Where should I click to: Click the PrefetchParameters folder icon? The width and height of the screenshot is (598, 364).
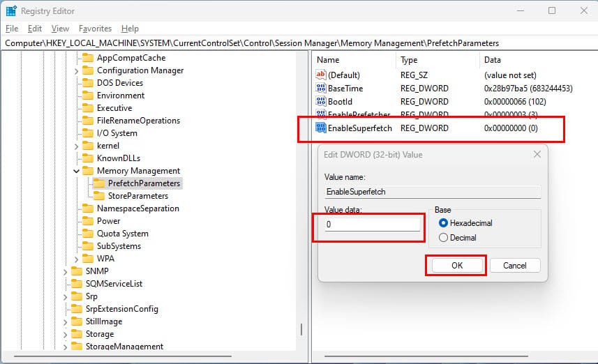99,183
